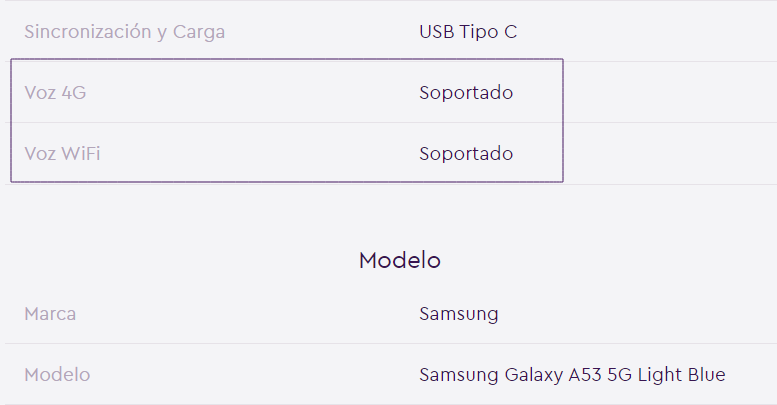Click the centered "Modelo" section heading
Screen dimensions: 777x405
tap(400, 260)
